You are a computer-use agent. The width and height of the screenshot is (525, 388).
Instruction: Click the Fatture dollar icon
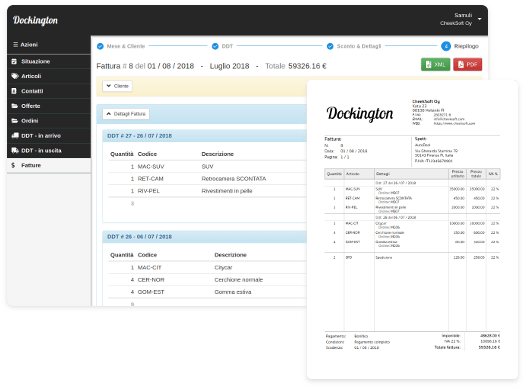[x=13, y=165]
